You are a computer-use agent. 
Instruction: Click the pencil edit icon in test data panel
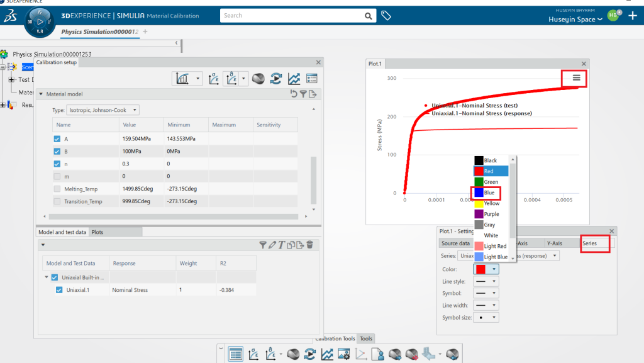pos(272,245)
